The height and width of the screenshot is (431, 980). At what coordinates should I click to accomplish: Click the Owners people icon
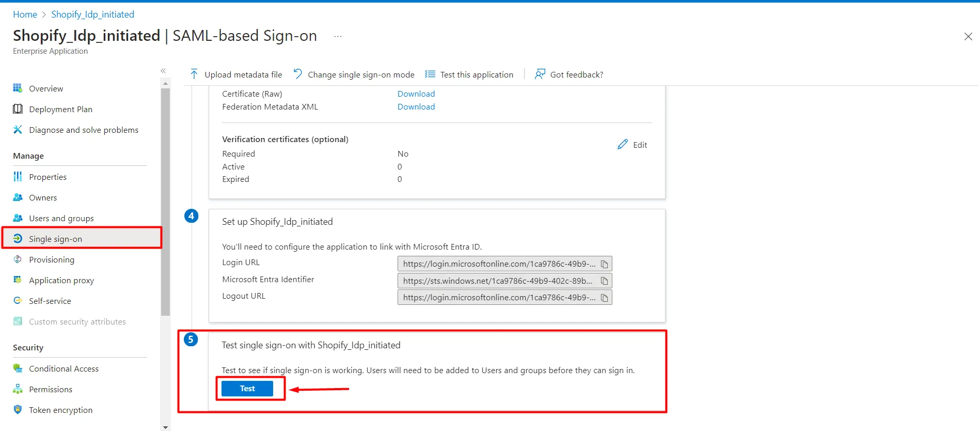(18, 197)
